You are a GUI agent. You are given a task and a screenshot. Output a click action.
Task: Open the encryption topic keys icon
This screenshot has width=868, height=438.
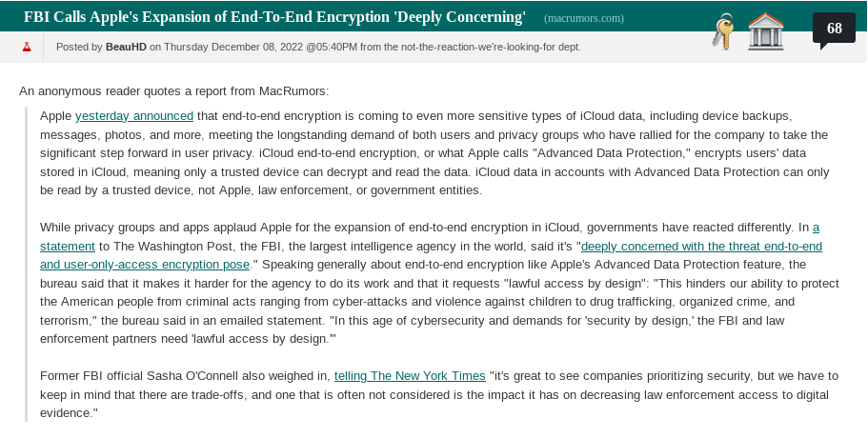(x=723, y=33)
